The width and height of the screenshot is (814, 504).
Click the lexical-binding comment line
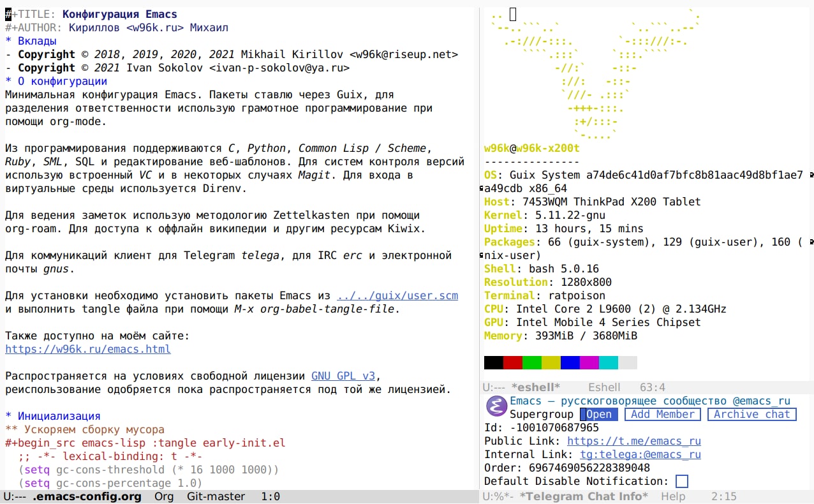(110, 456)
